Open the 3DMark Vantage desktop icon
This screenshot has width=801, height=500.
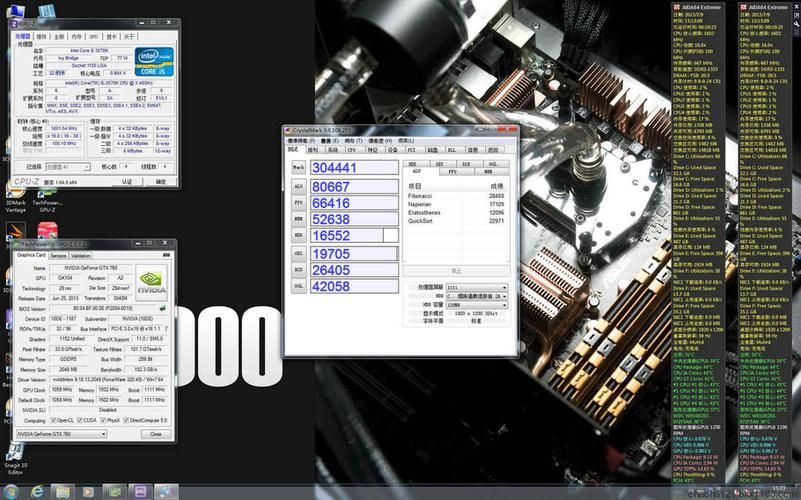tap(15, 197)
